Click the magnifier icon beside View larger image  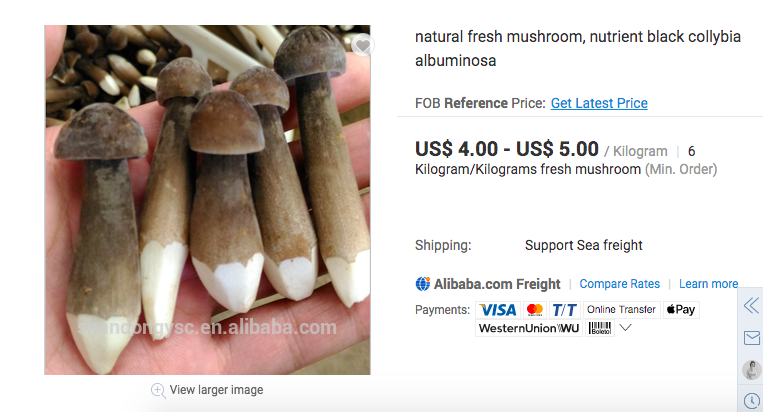(158, 390)
